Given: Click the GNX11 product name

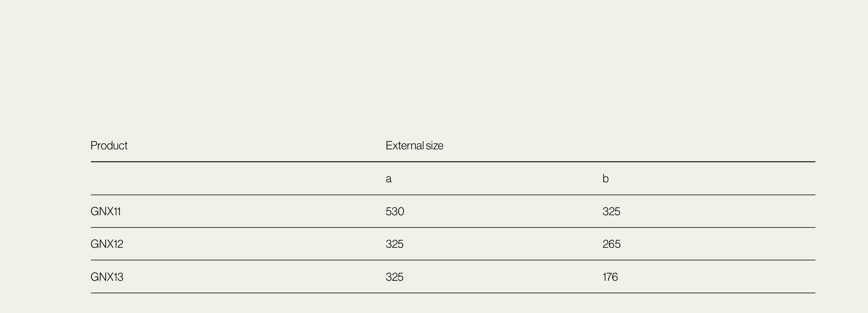Looking at the screenshot, I should (x=106, y=211).
